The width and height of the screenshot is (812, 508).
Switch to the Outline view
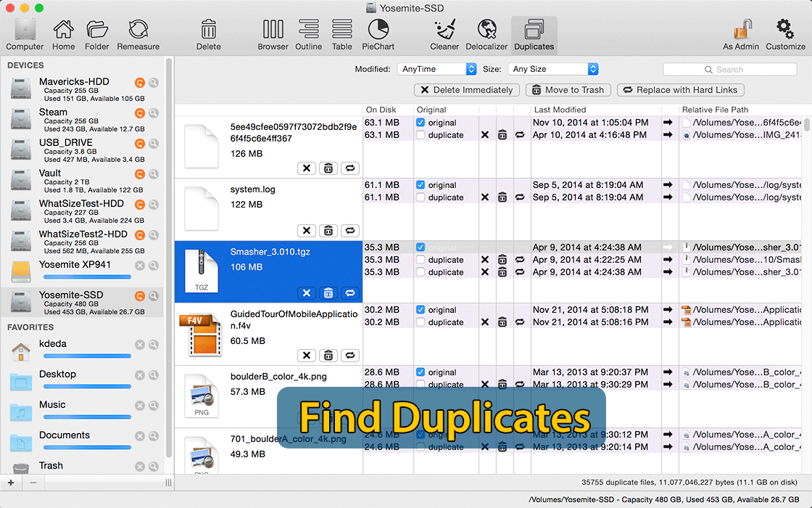click(308, 33)
